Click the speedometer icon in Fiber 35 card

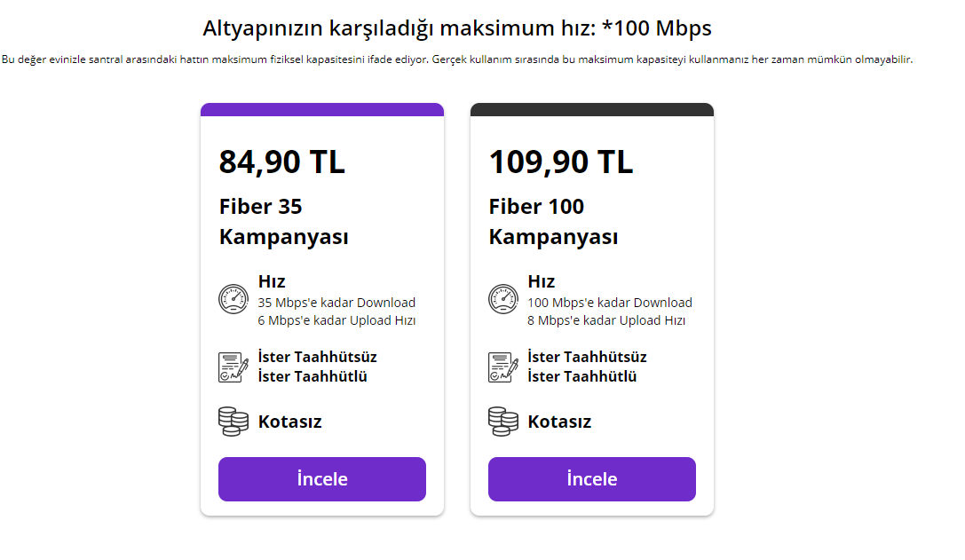233,299
